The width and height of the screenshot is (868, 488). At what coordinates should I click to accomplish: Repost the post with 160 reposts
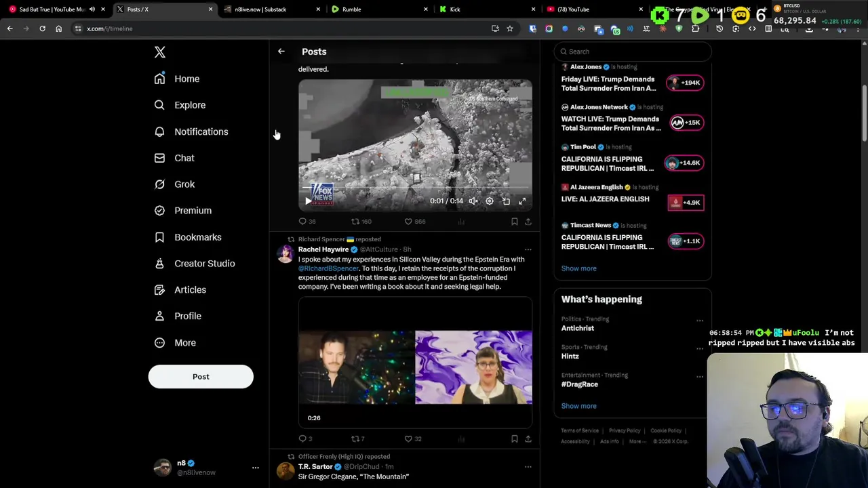(x=361, y=222)
